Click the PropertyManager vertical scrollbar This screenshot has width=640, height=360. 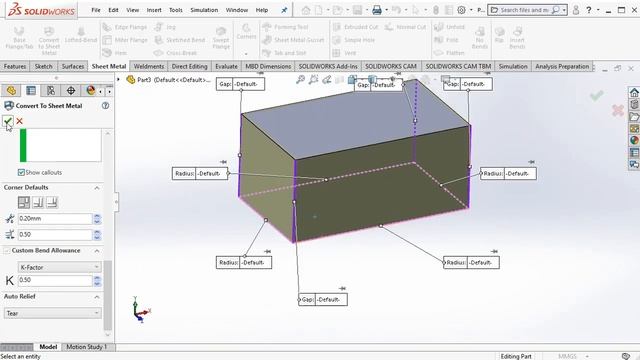[x=108, y=296]
